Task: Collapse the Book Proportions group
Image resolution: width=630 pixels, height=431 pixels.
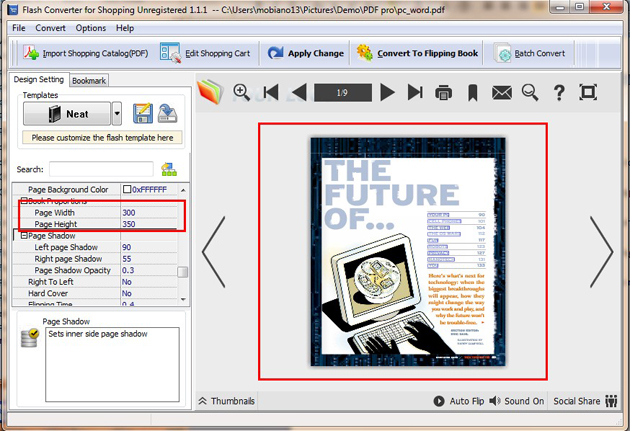Action: (24, 201)
